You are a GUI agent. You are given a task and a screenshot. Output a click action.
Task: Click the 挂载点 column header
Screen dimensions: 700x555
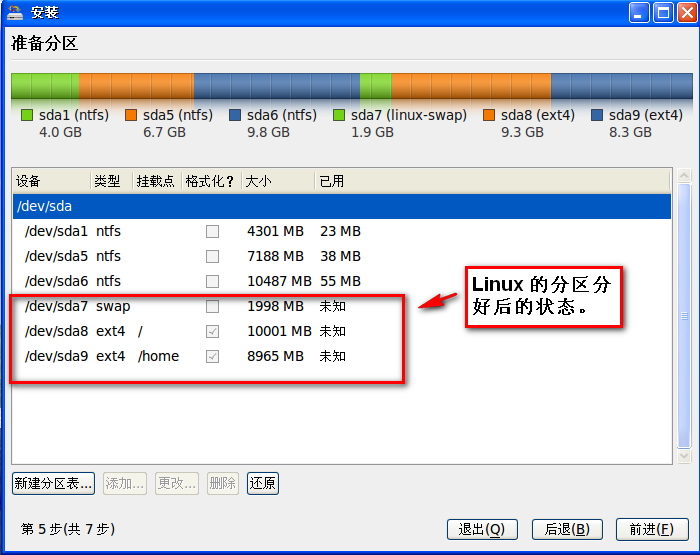coord(157,181)
